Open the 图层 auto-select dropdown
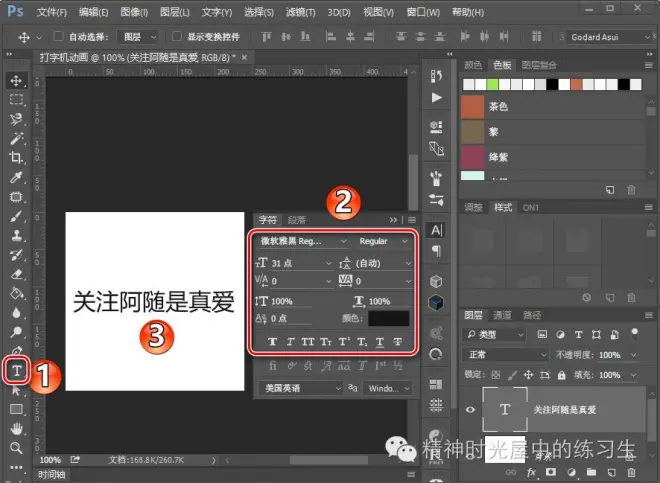The height and width of the screenshot is (483, 660). (138, 37)
